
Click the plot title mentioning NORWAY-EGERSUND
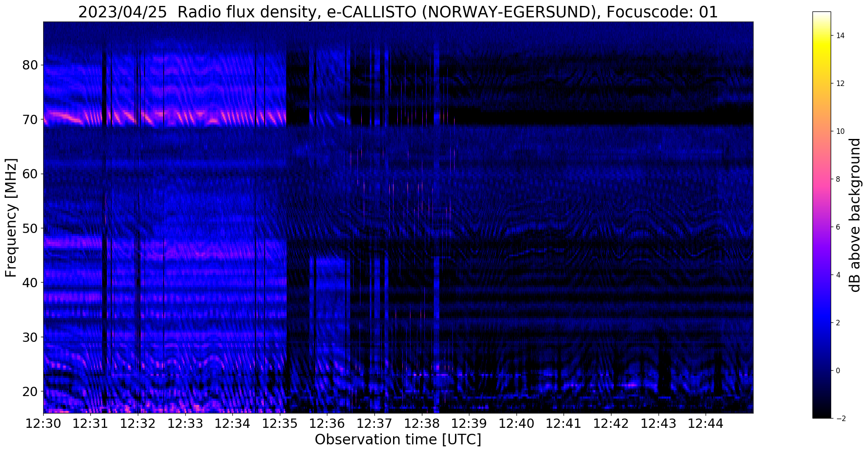(398, 12)
